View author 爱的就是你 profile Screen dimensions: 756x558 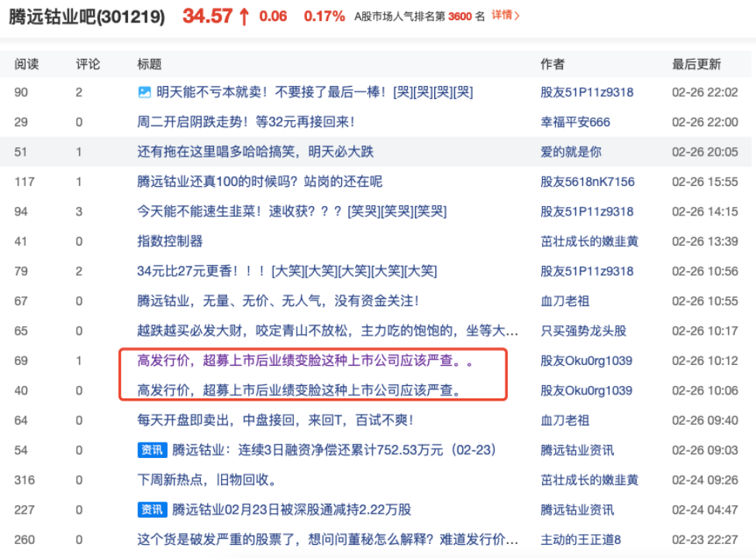click(571, 152)
